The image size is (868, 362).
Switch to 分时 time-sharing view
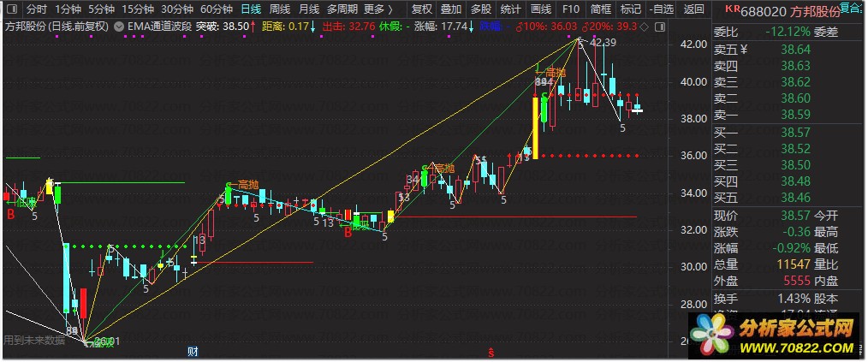click(x=37, y=9)
